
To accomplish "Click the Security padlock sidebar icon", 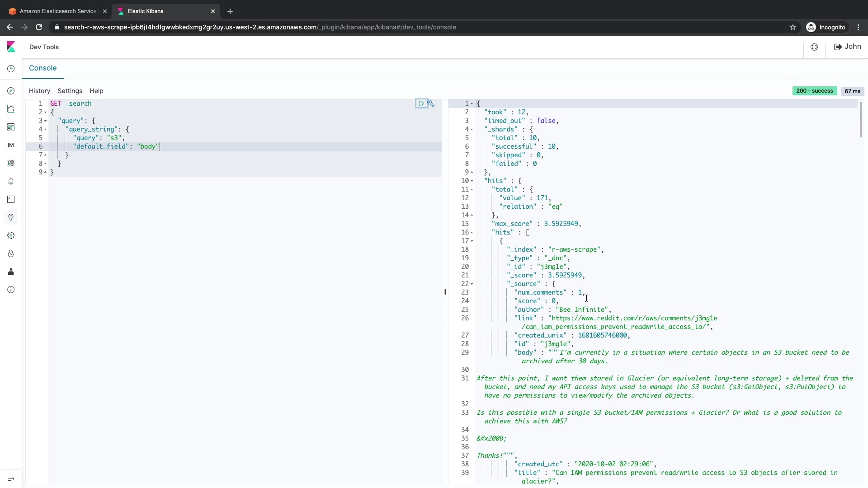I will click(x=11, y=253).
